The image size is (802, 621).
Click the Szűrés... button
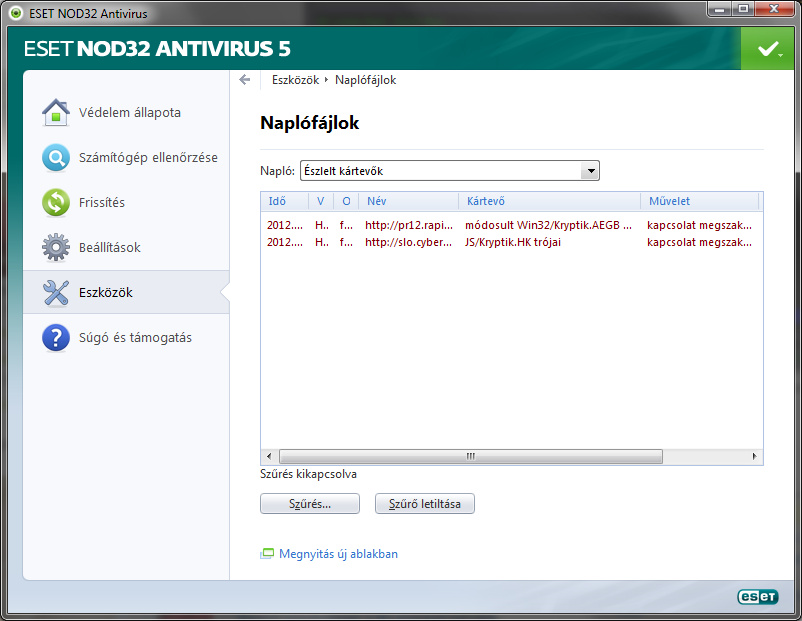(310, 504)
